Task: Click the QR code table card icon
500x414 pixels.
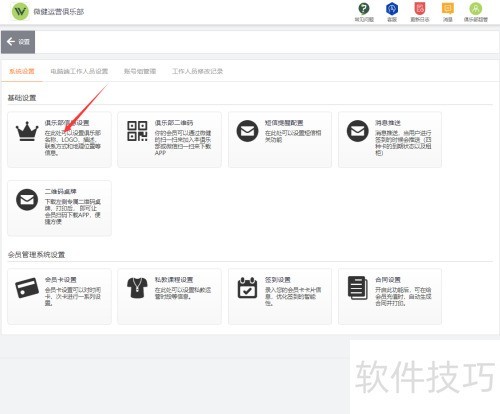Action: pos(27,199)
